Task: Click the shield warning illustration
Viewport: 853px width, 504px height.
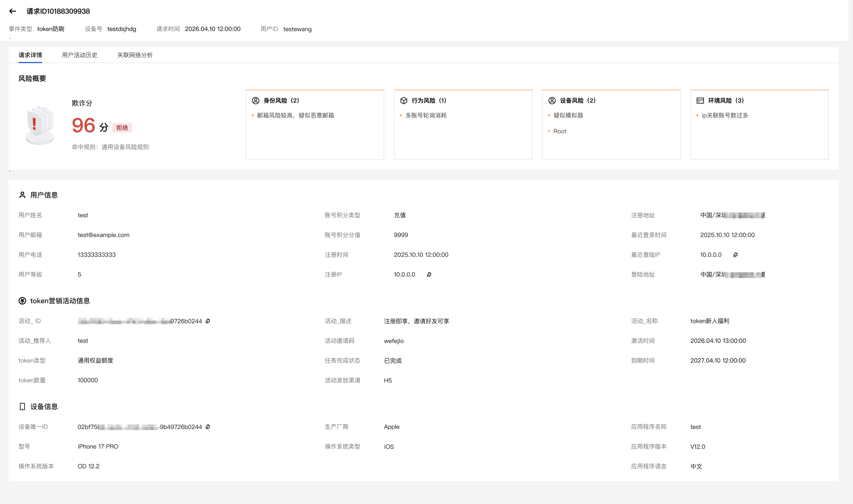Action: 40,125
